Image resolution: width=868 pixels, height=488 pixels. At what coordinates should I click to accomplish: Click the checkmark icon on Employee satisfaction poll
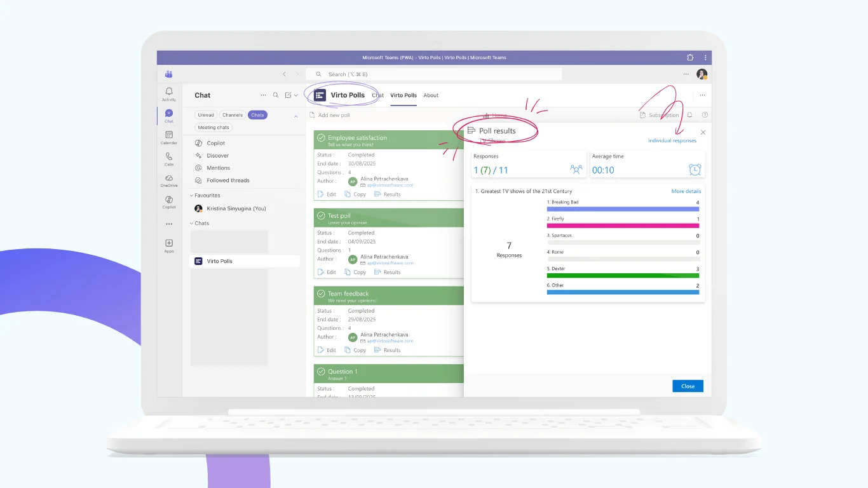point(322,138)
